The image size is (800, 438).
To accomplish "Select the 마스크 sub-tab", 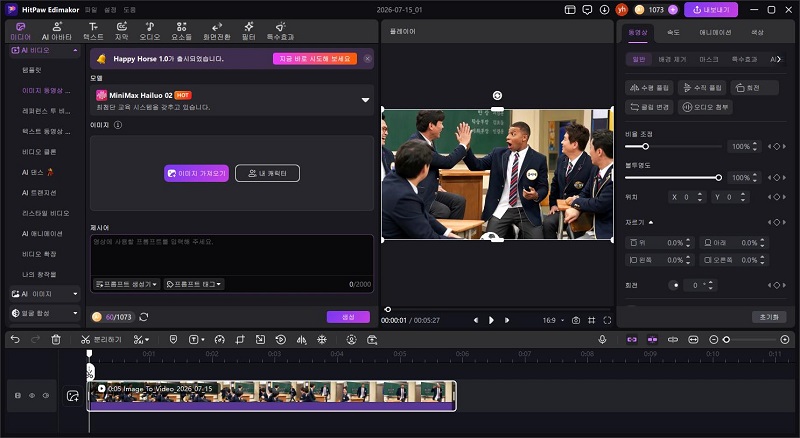I will pyautogui.click(x=709, y=59).
